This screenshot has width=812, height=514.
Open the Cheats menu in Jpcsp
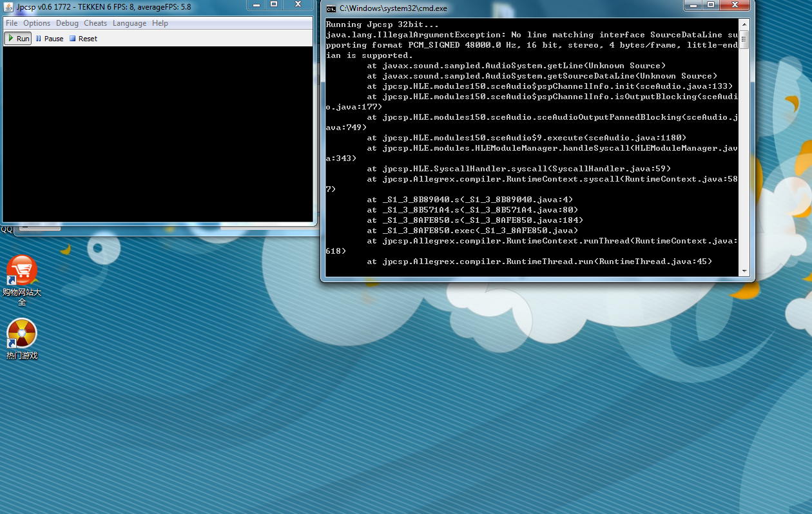95,23
